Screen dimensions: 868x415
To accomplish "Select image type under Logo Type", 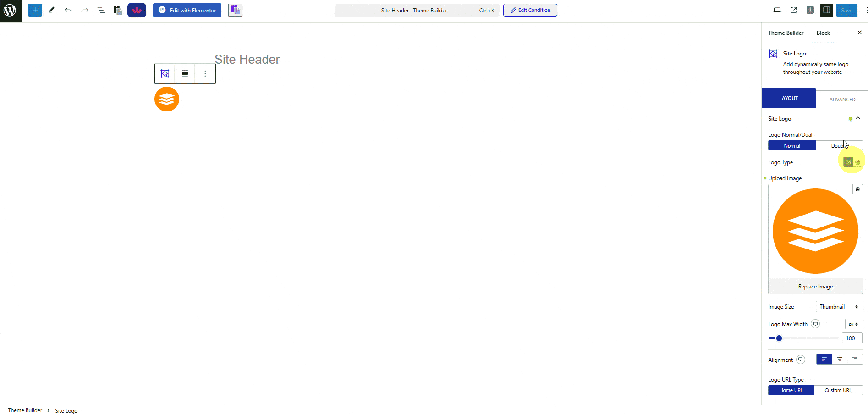I will pos(847,161).
